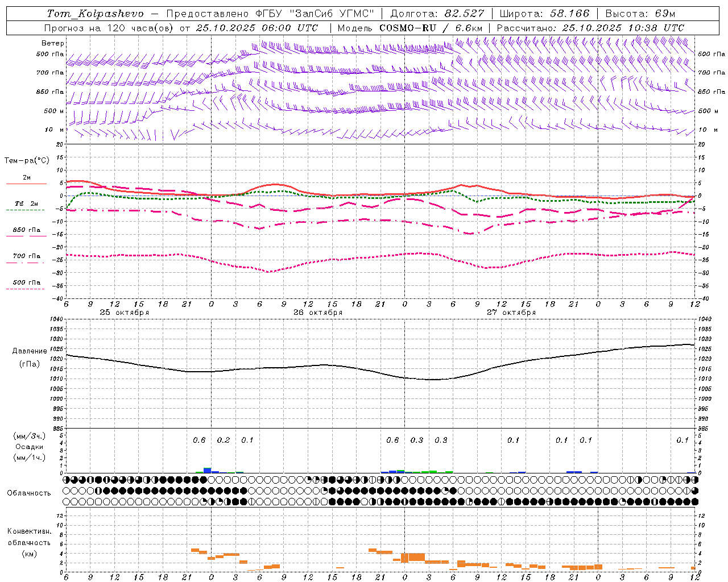Click the dotted pink sample under 500 гПа legend

(x=25, y=289)
